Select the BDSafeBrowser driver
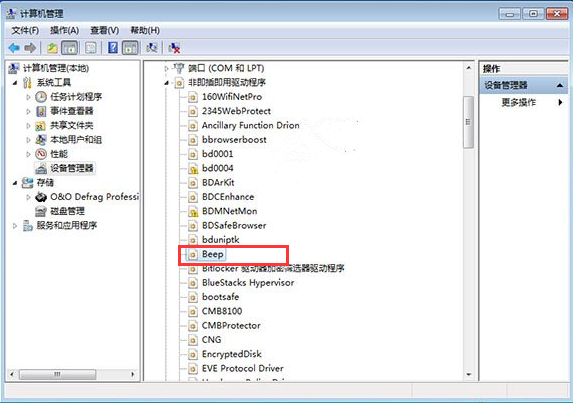This screenshot has height=403, width=573. pos(234,225)
